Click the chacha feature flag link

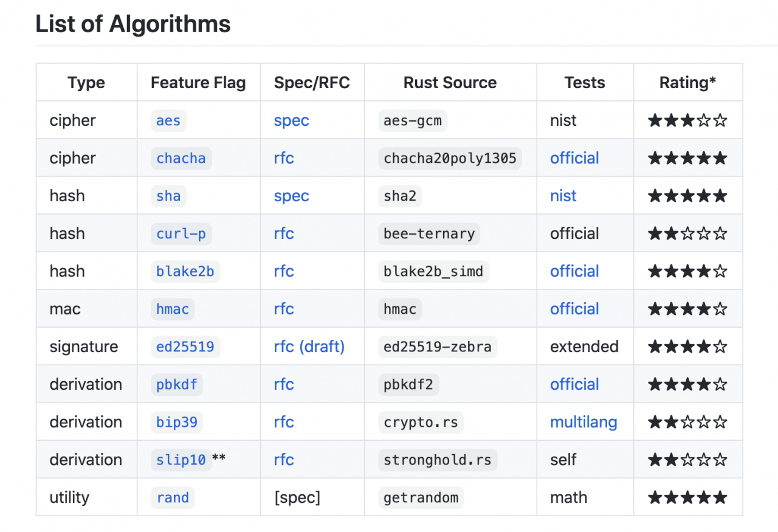pos(181,158)
